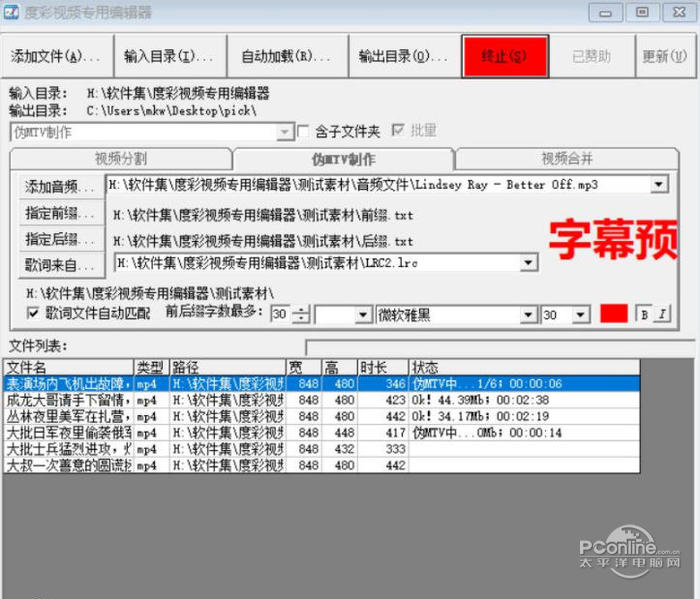Uncheck 歌词文件自动匹配 checkbox
The width and height of the screenshot is (700, 599).
point(33,312)
